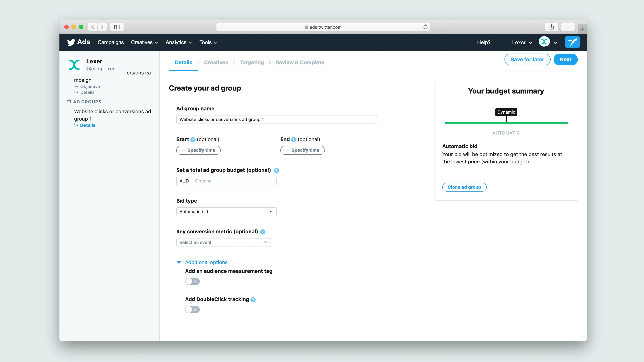Screen dimensions: 644x362
Task: Click the Clone ad group button
Action: click(x=464, y=187)
